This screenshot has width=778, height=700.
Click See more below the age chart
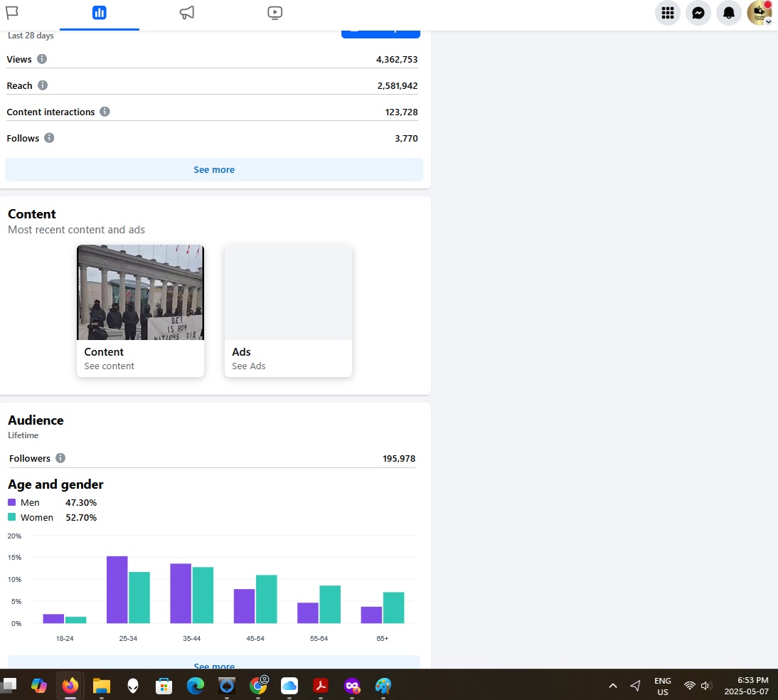click(x=214, y=663)
